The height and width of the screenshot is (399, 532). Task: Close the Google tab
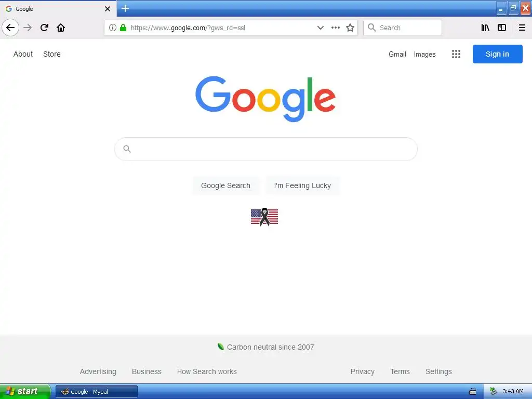pos(108,9)
